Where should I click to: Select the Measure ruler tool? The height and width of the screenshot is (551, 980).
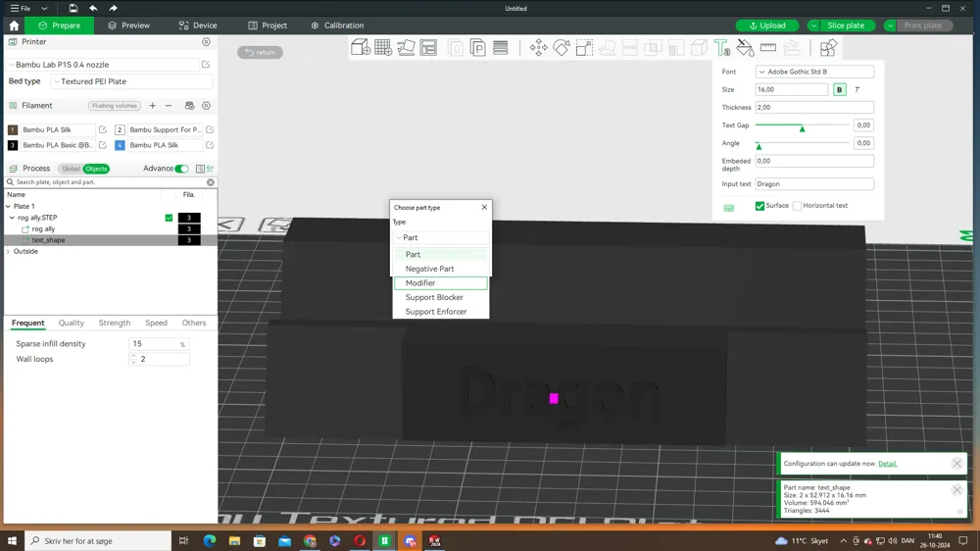[768, 47]
